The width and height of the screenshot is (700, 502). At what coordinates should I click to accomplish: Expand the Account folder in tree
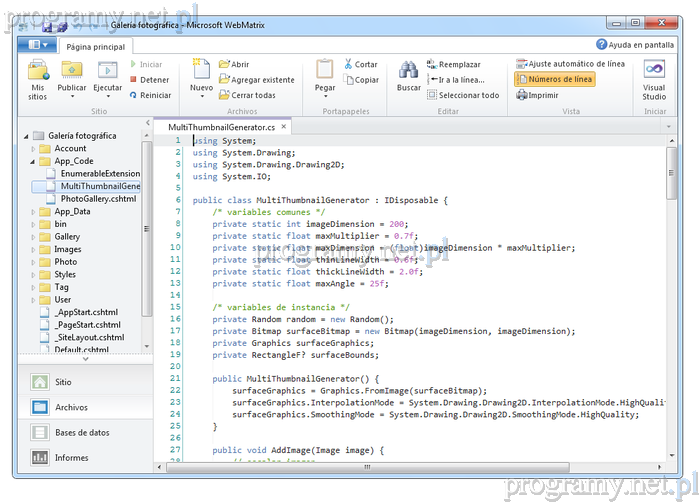[34, 148]
